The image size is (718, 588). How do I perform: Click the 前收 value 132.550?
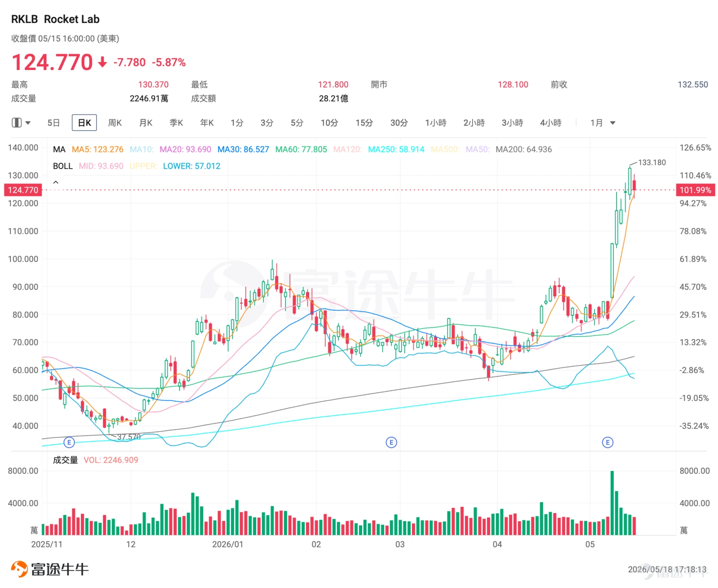pos(693,85)
